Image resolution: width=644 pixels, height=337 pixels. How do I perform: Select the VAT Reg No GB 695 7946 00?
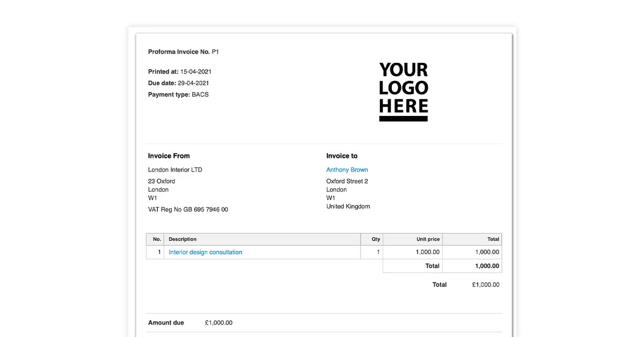[x=187, y=209]
